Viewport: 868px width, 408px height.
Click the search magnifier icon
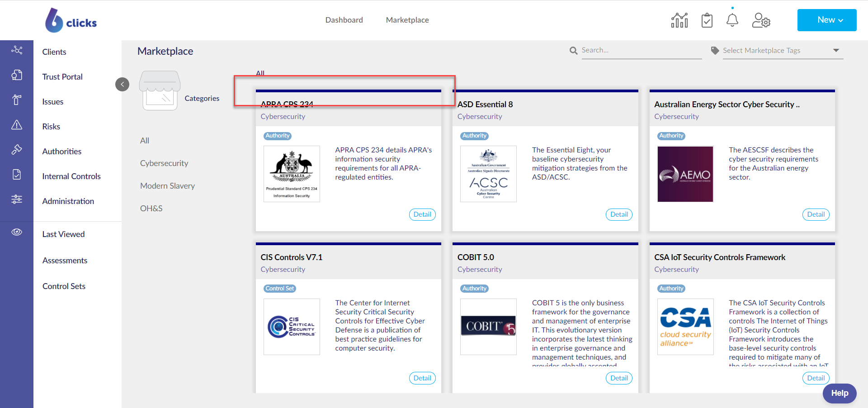574,51
